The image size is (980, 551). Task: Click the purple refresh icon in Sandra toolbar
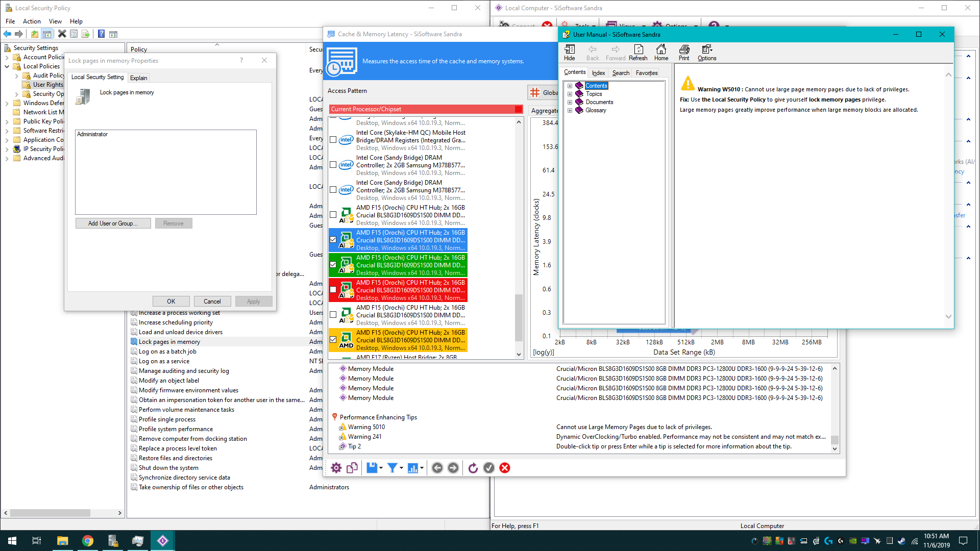pyautogui.click(x=473, y=468)
